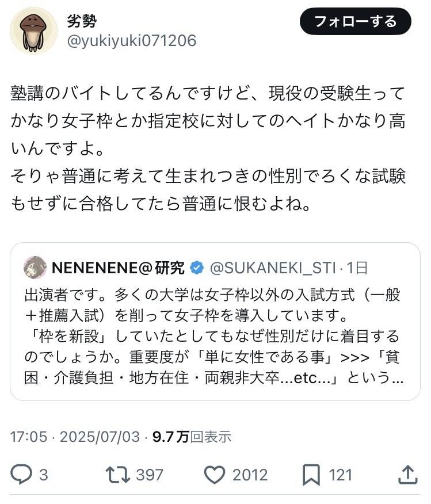The width and height of the screenshot is (431, 504).
Task: Click the reply speech bubble icon
Action: [21, 474]
